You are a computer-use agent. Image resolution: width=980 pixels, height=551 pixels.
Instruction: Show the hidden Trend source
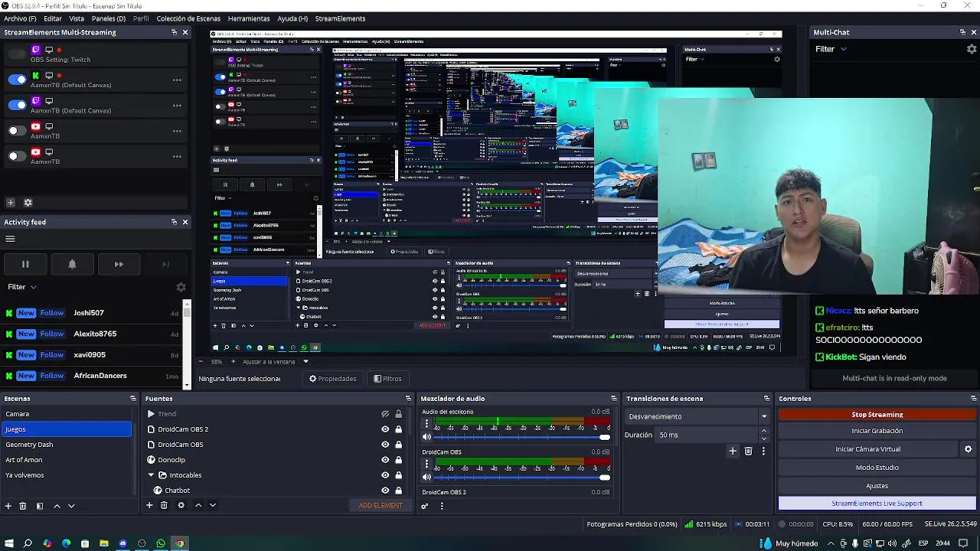385,414
